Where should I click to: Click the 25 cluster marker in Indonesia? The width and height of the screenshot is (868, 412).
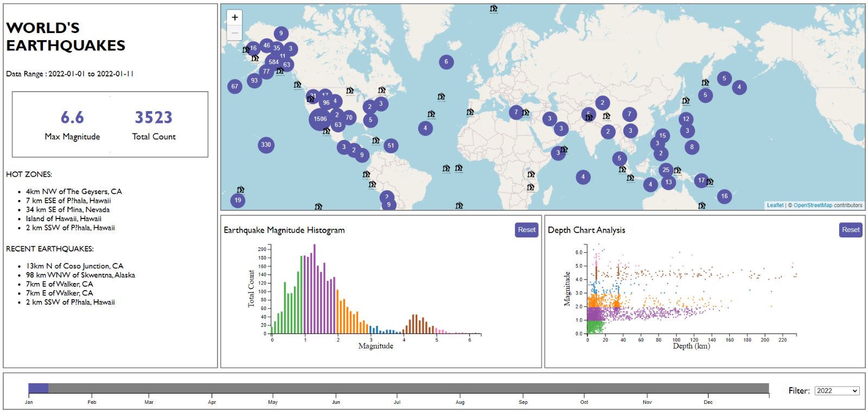(666, 170)
